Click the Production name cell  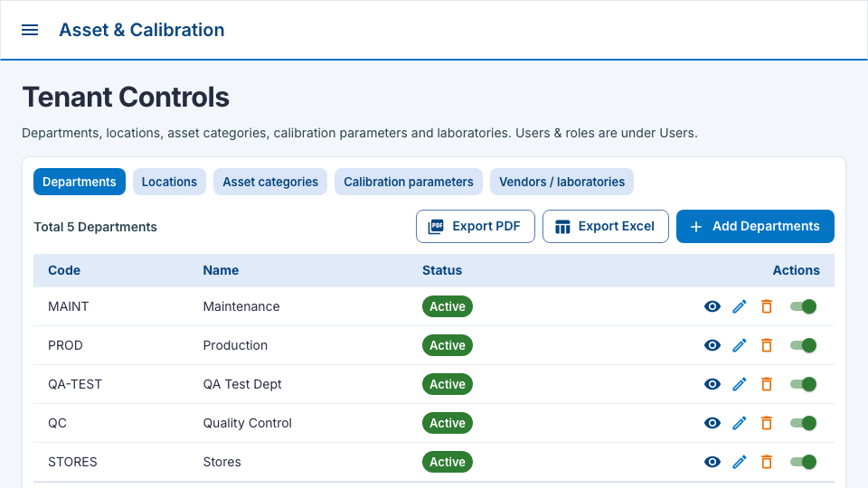click(x=235, y=345)
